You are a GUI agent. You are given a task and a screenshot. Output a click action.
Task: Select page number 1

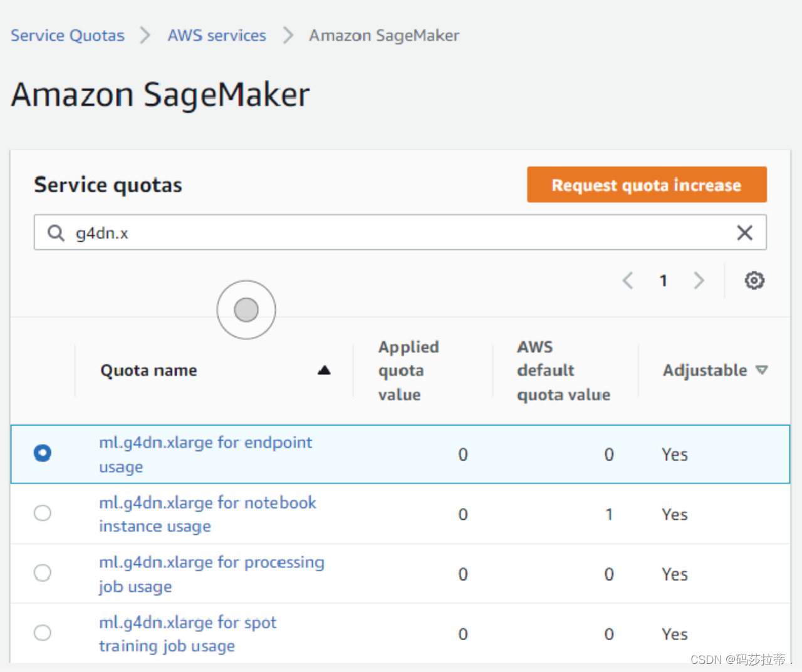tap(663, 281)
